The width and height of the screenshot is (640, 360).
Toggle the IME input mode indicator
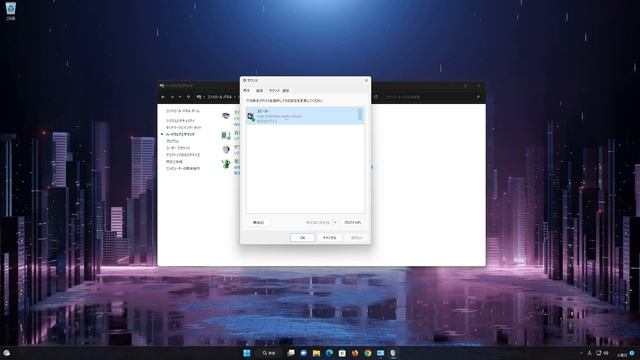pyautogui.click(x=589, y=353)
